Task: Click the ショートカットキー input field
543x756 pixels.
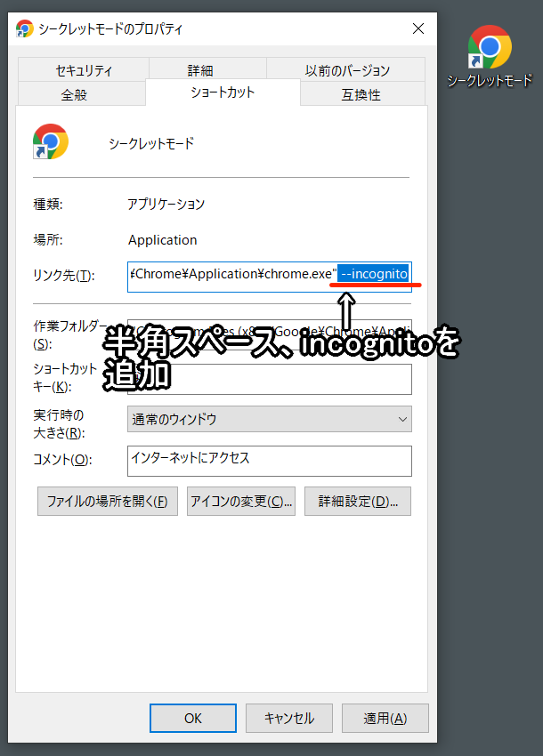Action: 270,379
